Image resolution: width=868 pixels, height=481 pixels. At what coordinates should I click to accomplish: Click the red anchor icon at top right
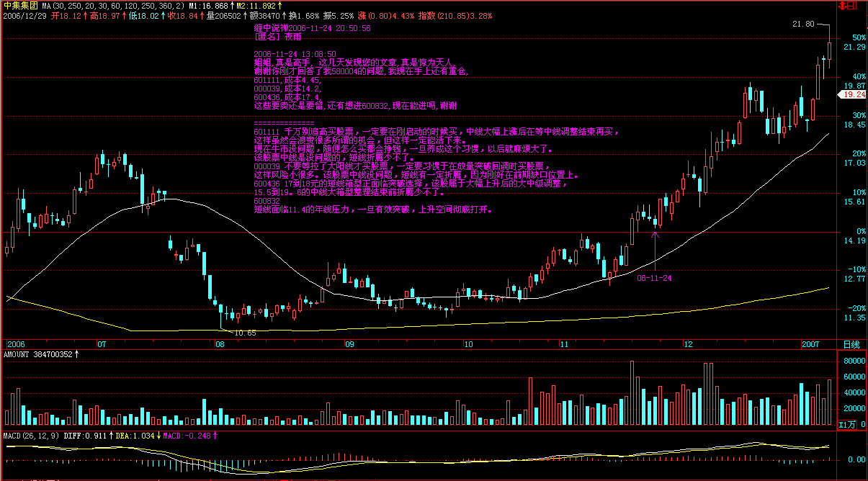click(843, 5)
